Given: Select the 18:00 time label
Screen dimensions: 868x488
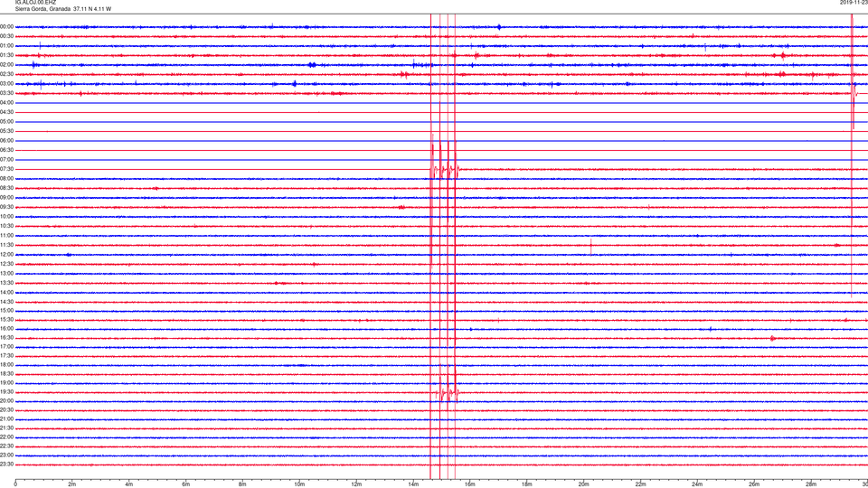Looking at the screenshot, I should [7, 365].
